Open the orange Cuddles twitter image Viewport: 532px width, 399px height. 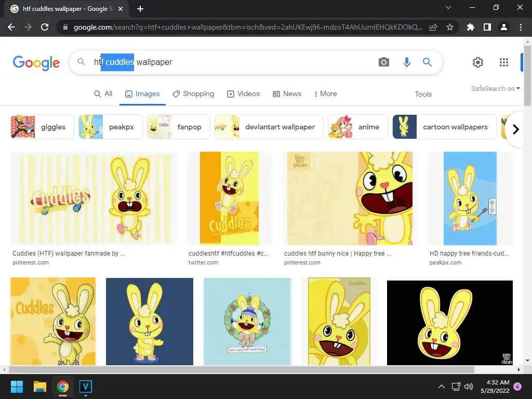[x=229, y=198]
